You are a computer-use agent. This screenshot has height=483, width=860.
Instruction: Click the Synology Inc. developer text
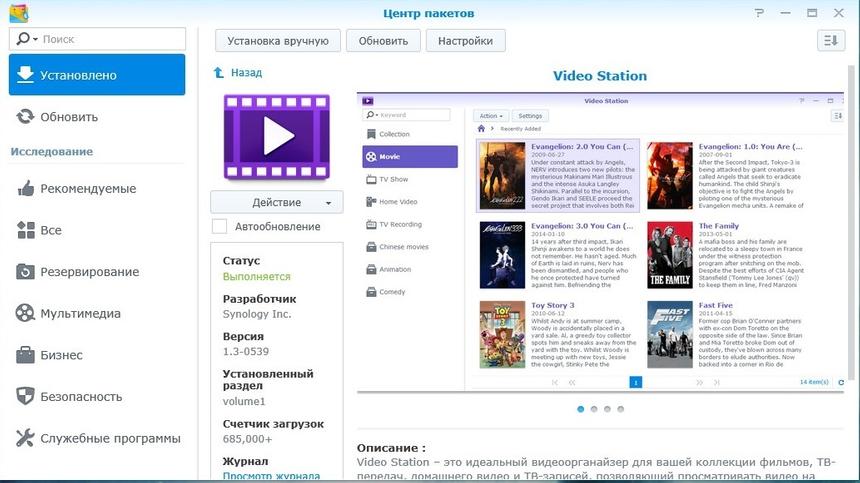pos(257,314)
